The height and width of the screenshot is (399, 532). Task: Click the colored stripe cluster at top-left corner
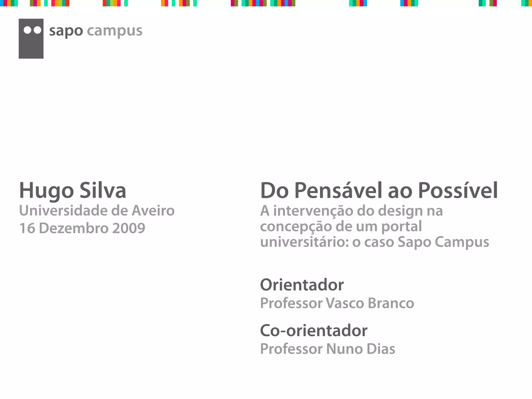click(9, 3)
